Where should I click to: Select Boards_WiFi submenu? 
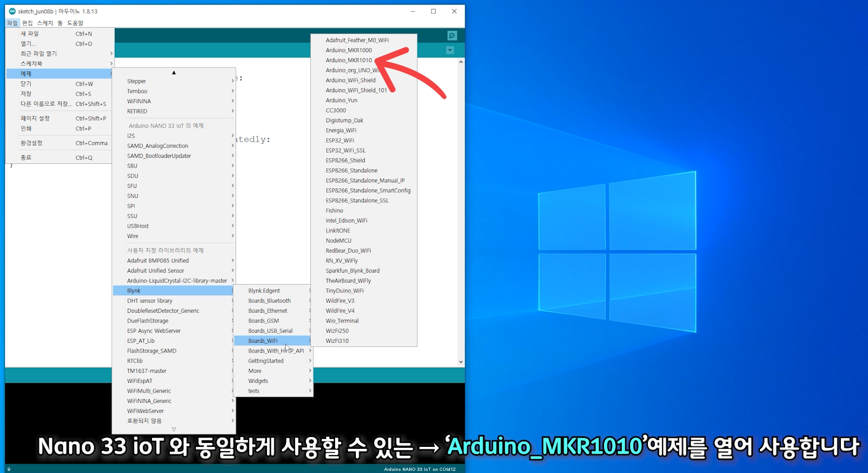273,341
